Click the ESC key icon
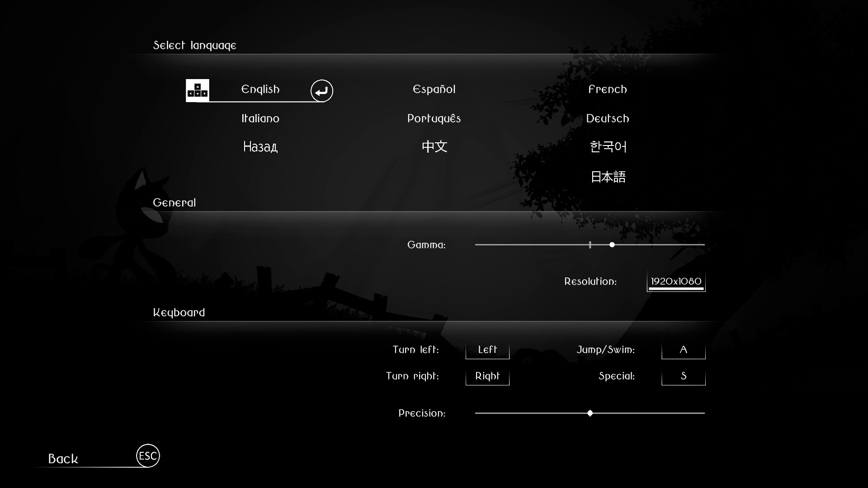The width and height of the screenshot is (868, 488). tap(148, 456)
